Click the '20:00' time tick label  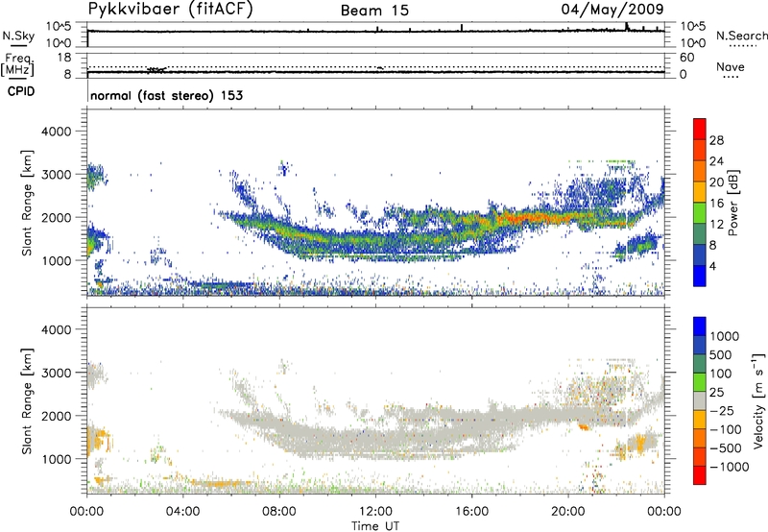[568, 512]
